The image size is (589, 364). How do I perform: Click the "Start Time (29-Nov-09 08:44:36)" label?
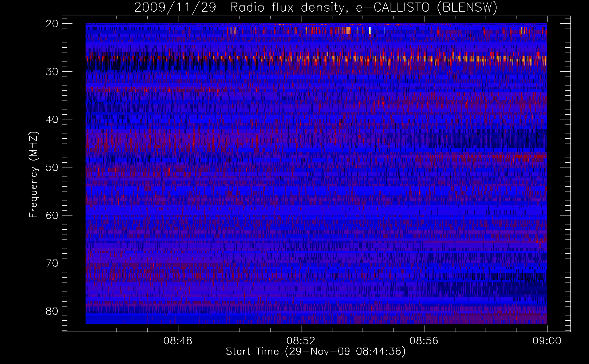pyautogui.click(x=316, y=352)
